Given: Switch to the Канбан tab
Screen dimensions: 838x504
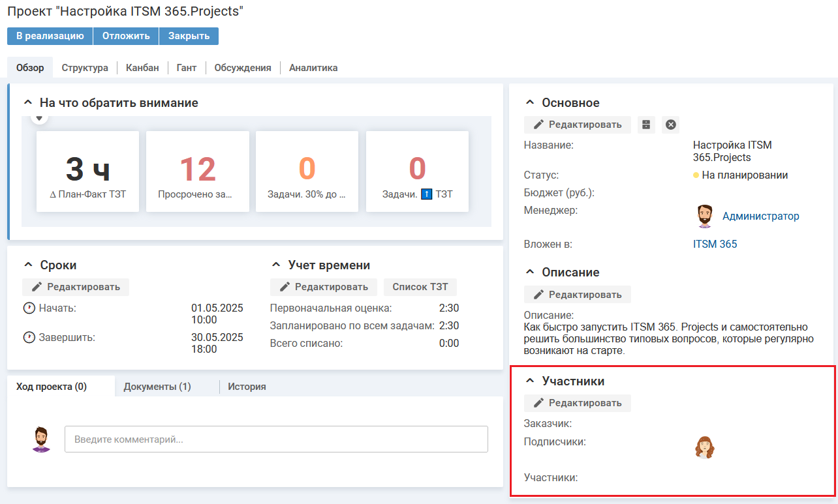Looking at the screenshot, I should [x=142, y=68].
